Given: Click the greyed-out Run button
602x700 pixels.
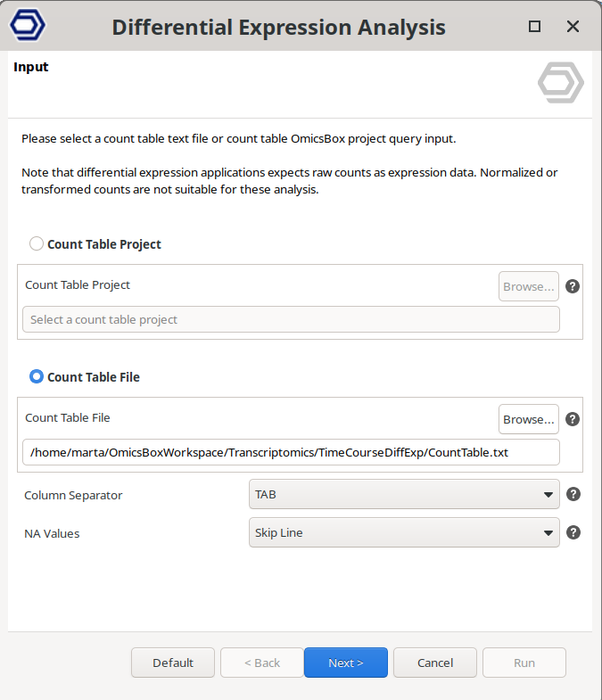Looking at the screenshot, I should click(x=524, y=663).
